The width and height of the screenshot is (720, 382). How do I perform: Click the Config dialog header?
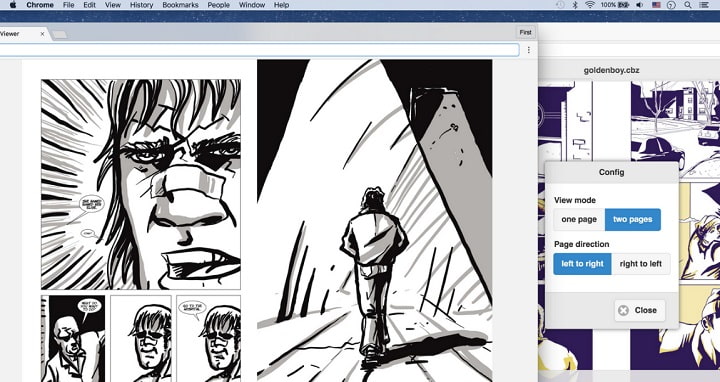[612, 172]
